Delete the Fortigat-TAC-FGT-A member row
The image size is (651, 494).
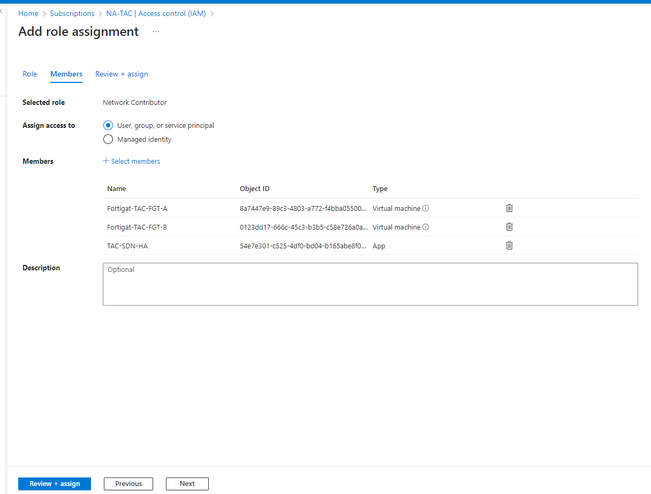pyautogui.click(x=509, y=208)
